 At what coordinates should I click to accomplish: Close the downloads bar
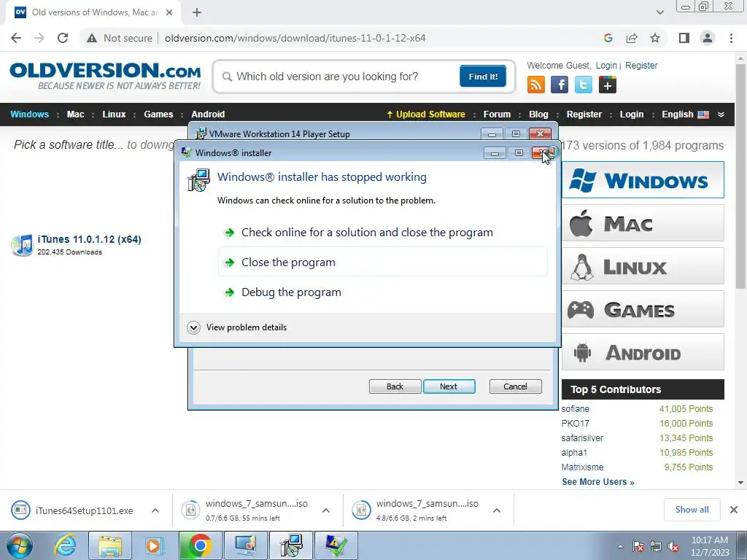click(734, 510)
